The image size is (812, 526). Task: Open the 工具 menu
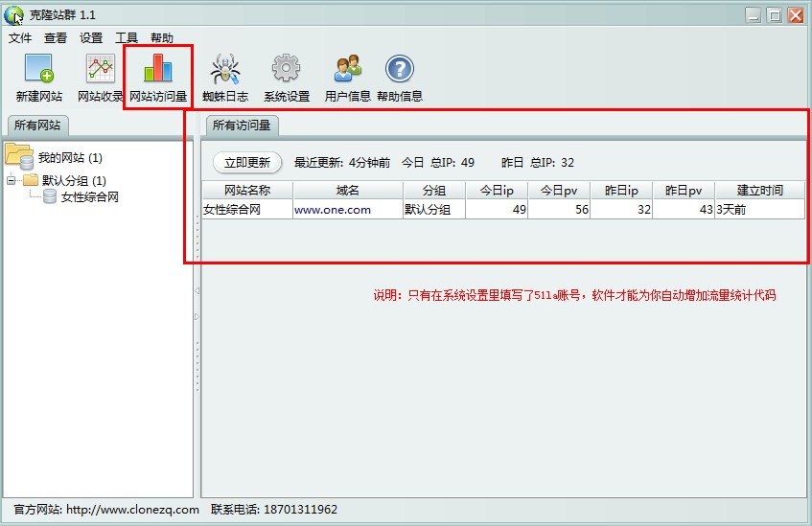[x=127, y=37]
